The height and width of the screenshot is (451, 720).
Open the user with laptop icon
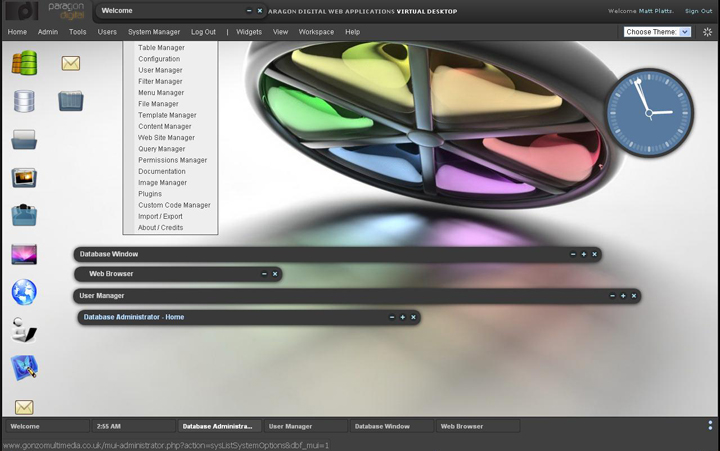[x=24, y=330]
